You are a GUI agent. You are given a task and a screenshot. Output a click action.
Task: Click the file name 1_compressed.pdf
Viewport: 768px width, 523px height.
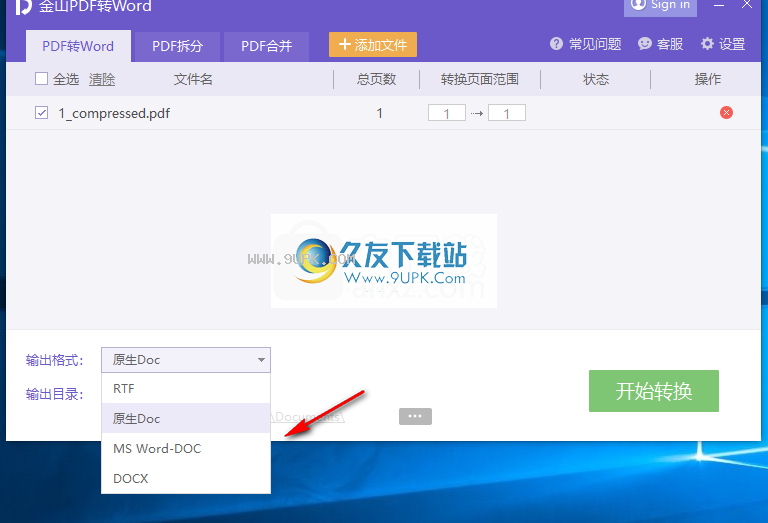pos(114,114)
